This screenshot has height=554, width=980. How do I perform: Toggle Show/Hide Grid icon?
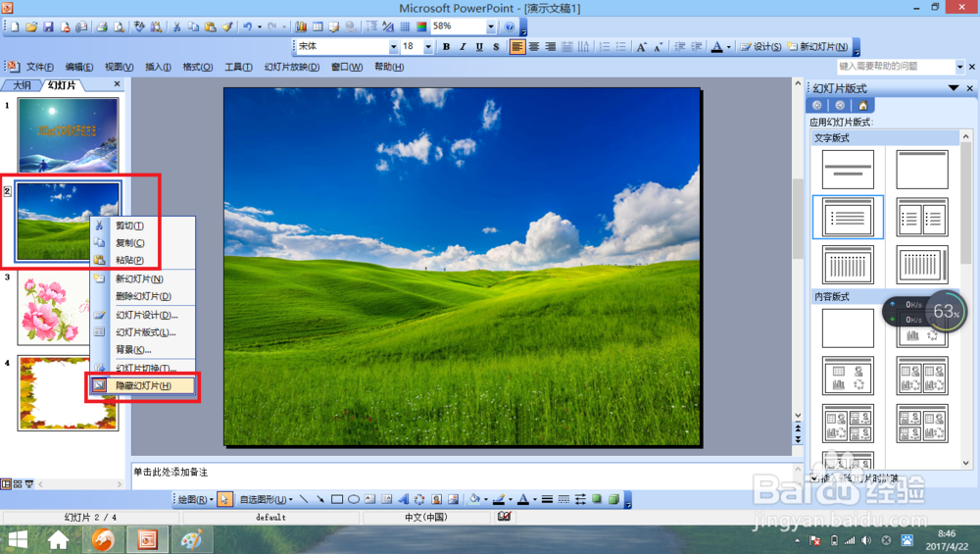click(405, 26)
